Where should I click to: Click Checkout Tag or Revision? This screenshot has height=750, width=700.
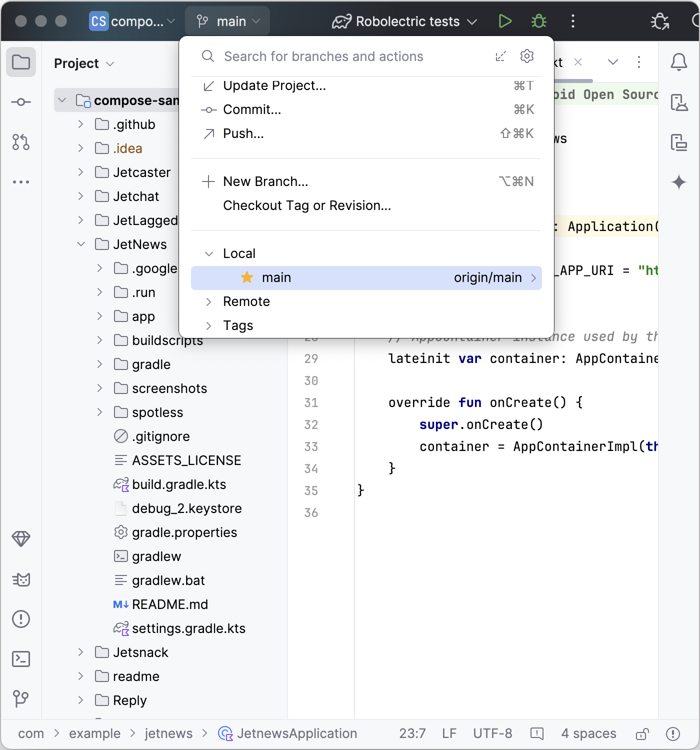pos(306,205)
